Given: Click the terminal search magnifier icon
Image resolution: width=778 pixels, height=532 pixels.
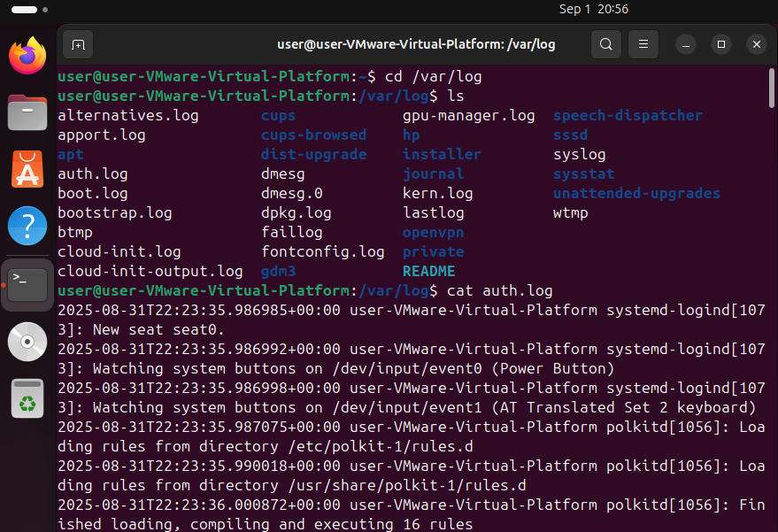Looking at the screenshot, I should [605, 44].
